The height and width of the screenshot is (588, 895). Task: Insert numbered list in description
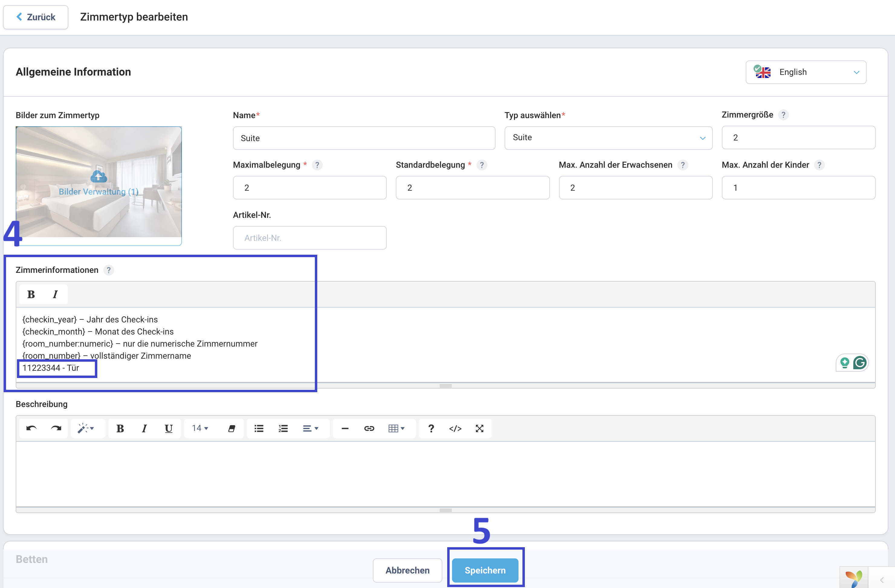coord(283,428)
